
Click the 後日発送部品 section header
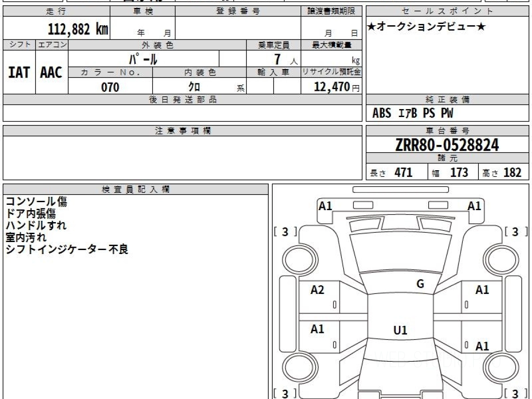coord(182,100)
